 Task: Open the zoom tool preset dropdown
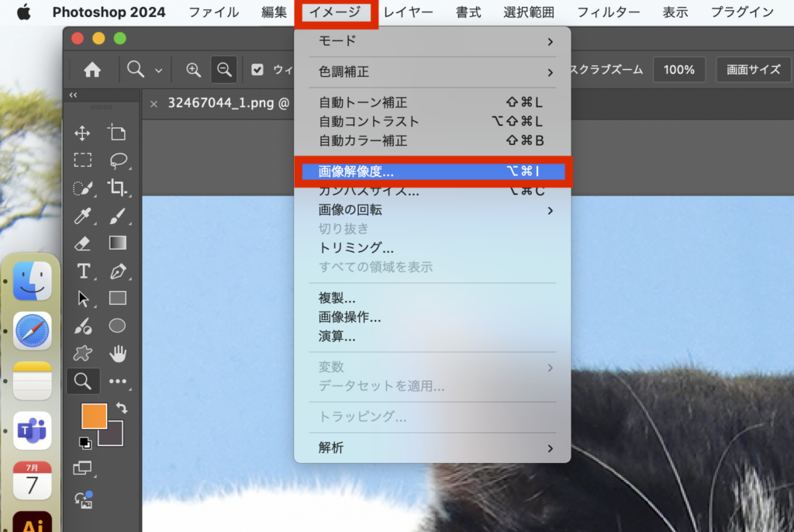pyautogui.click(x=158, y=71)
